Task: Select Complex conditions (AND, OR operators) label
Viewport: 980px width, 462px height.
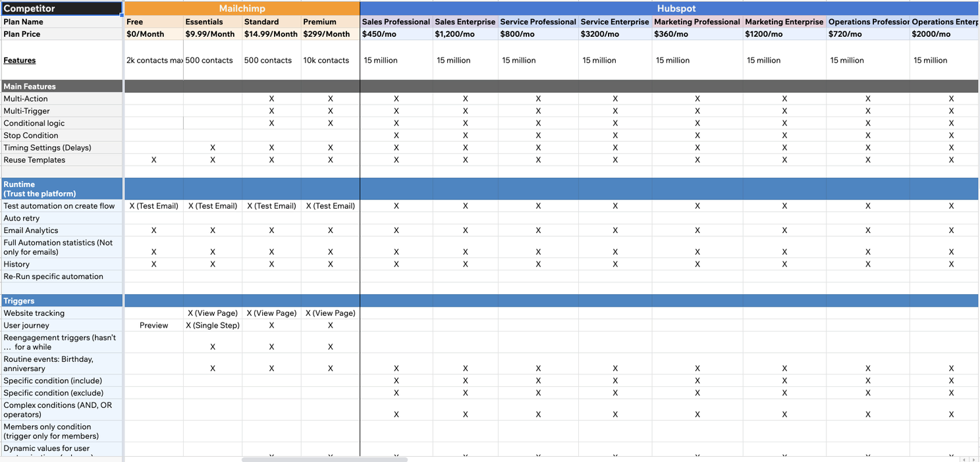Action: pos(61,410)
